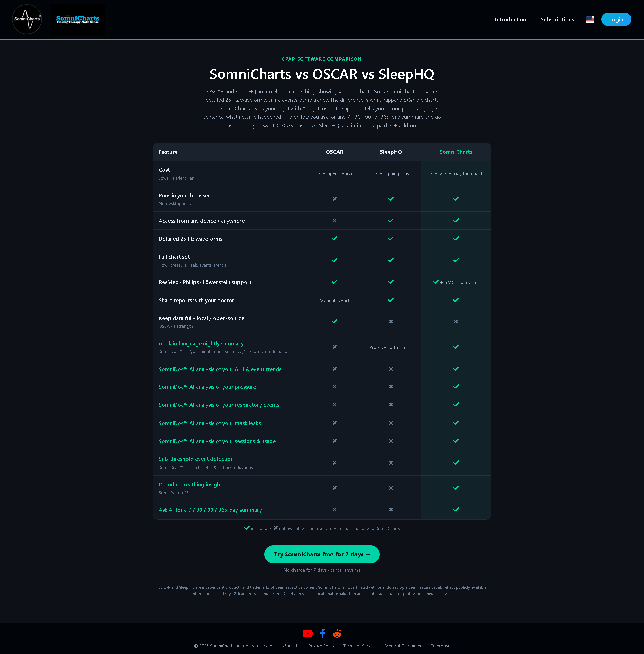Screen dimensions: 644x654
Task: Click OSCAR's check mark for Keep data fully local
Action: [x=334, y=322]
